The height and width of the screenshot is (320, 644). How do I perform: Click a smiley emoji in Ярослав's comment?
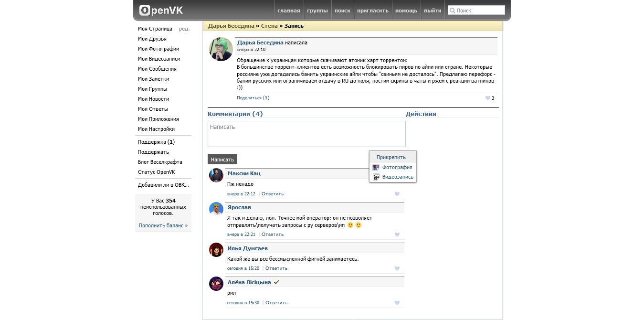tap(350, 224)
